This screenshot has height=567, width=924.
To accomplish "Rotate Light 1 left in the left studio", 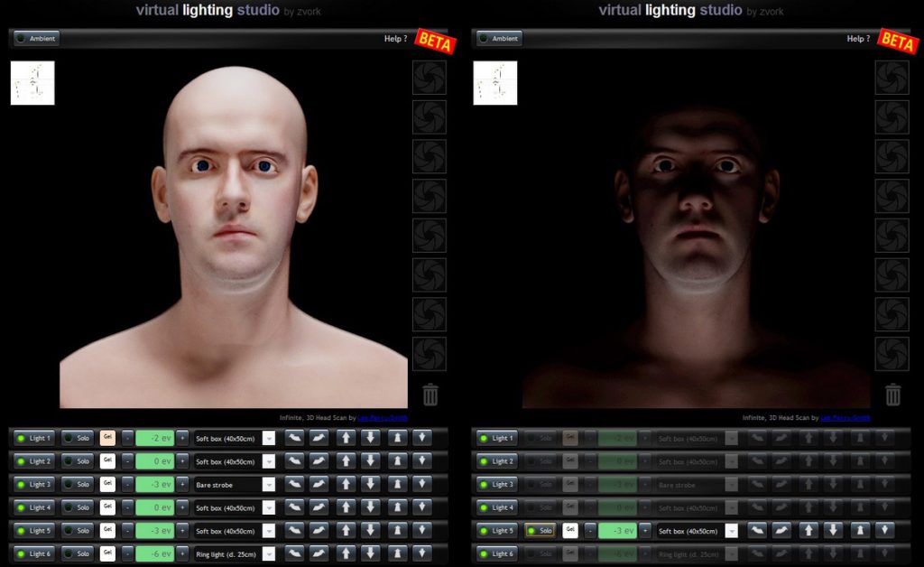I will [294, 438].
